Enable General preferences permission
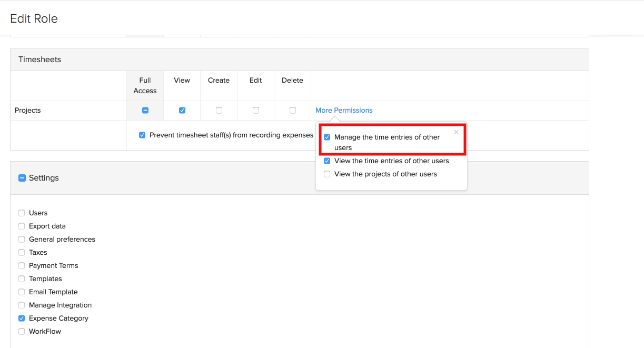This screenshot has height=348, width=644. (22, 240)
